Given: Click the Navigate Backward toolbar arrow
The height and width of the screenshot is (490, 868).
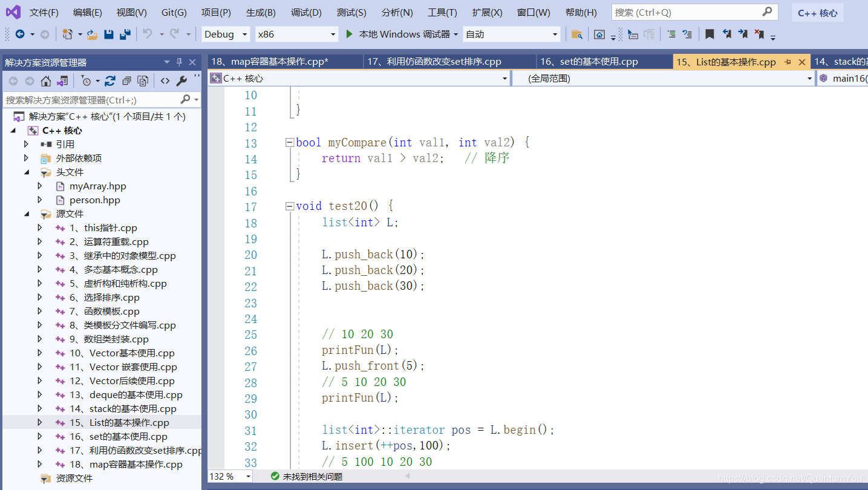Looking at the screenshot, I should (x=20, y=34).
